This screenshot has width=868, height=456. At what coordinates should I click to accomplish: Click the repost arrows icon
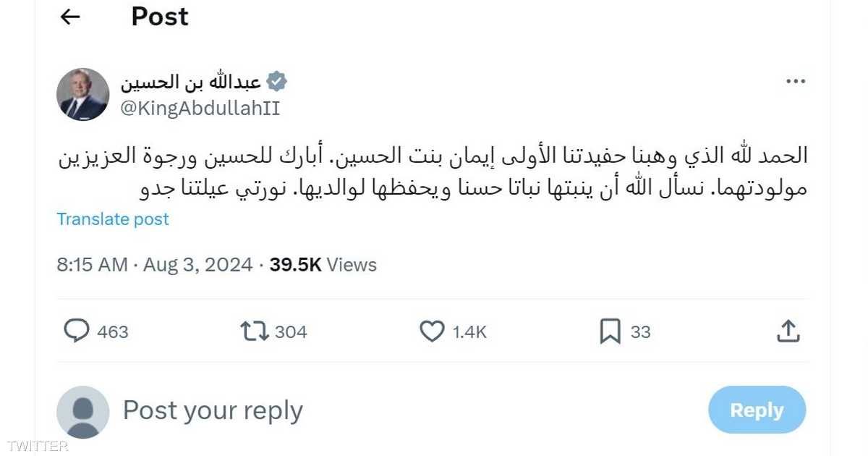[254, 332]
